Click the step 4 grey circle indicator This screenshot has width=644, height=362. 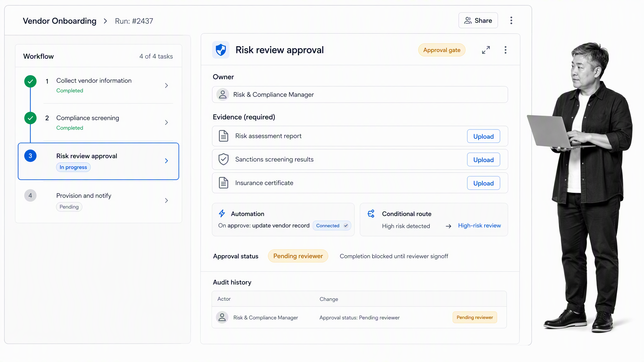pos(31,195)
